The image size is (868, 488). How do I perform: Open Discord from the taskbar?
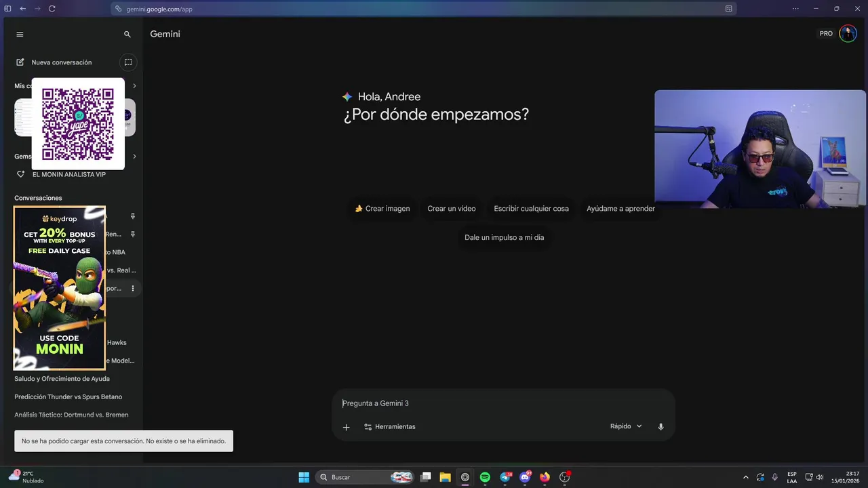click(x=525, y=477)
